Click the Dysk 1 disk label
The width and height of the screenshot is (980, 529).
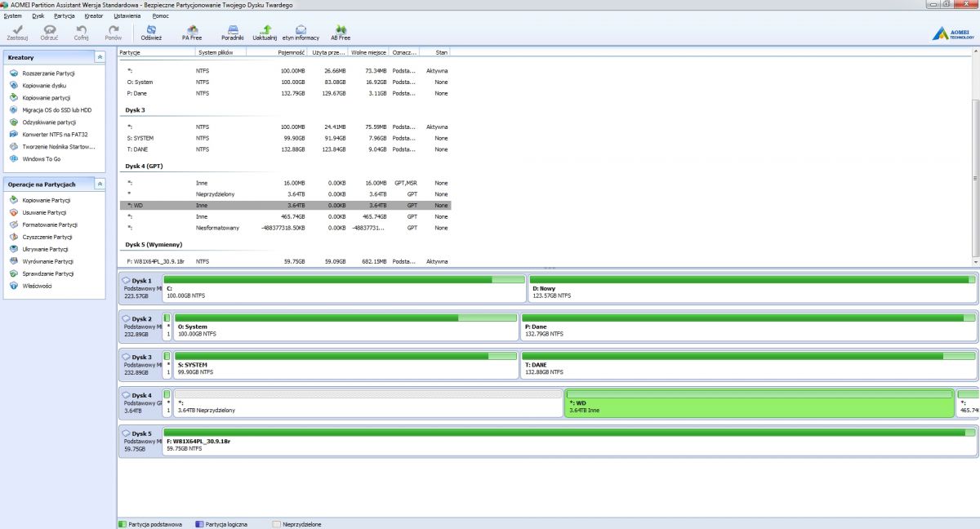(140, 289)
